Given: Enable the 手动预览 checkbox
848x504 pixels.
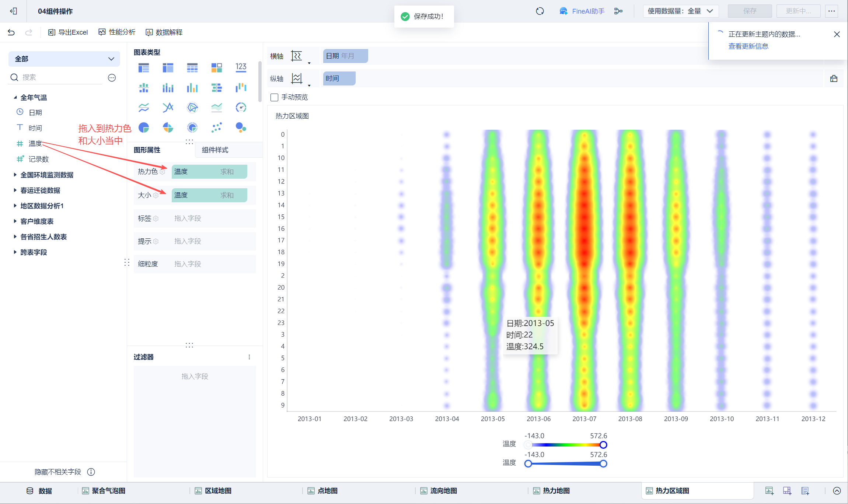Looking at the screenshot, I should pos(274,97).
